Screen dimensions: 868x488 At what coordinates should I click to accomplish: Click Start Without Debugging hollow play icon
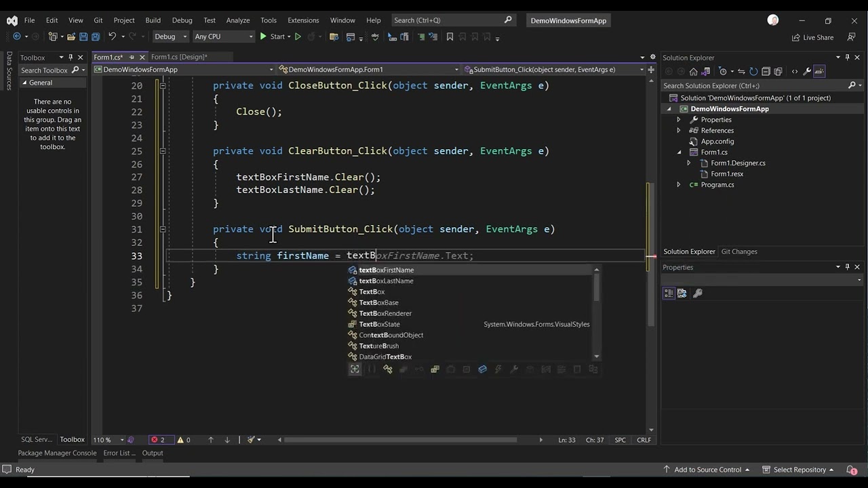point(298,37)
